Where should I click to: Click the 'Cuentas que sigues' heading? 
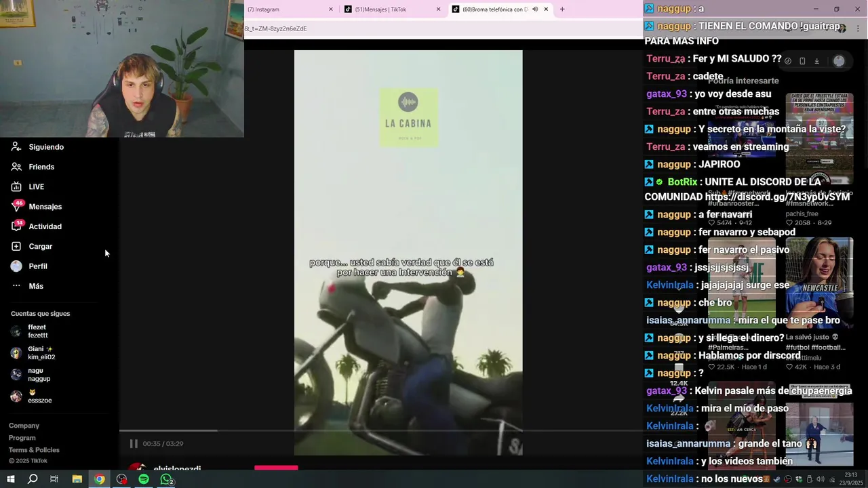click(x=40, y=314)
